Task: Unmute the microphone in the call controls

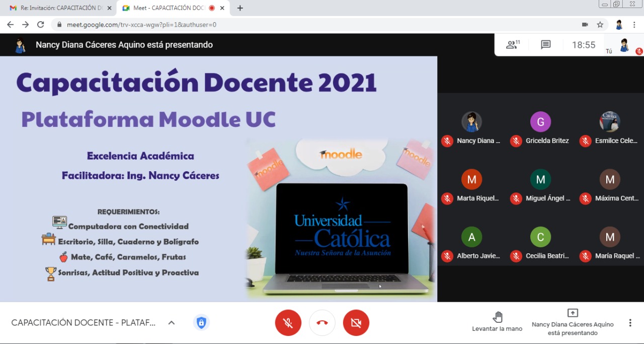Action: (x=288, y=323)
